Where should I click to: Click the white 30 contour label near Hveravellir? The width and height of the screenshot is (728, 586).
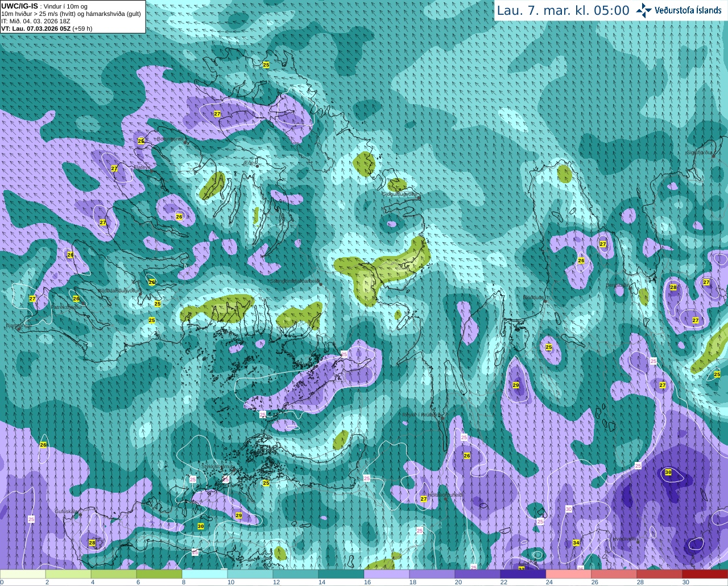pos(569,509)
